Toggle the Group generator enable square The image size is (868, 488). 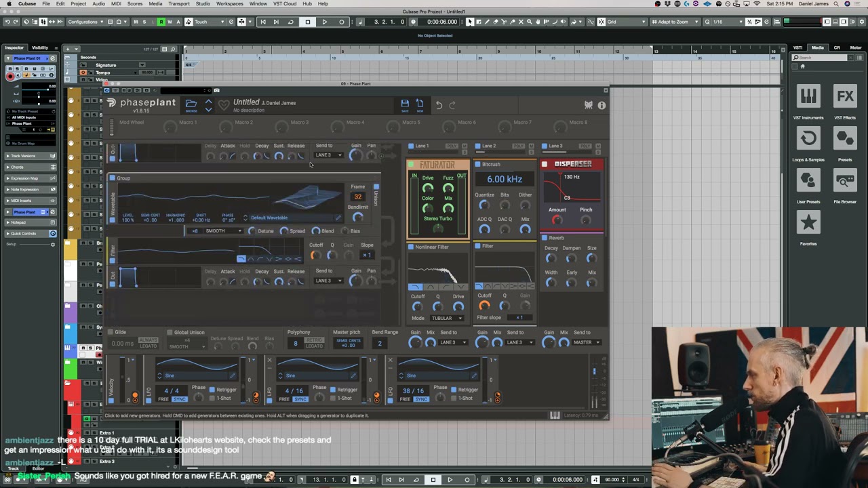click(x=113, y=178)
